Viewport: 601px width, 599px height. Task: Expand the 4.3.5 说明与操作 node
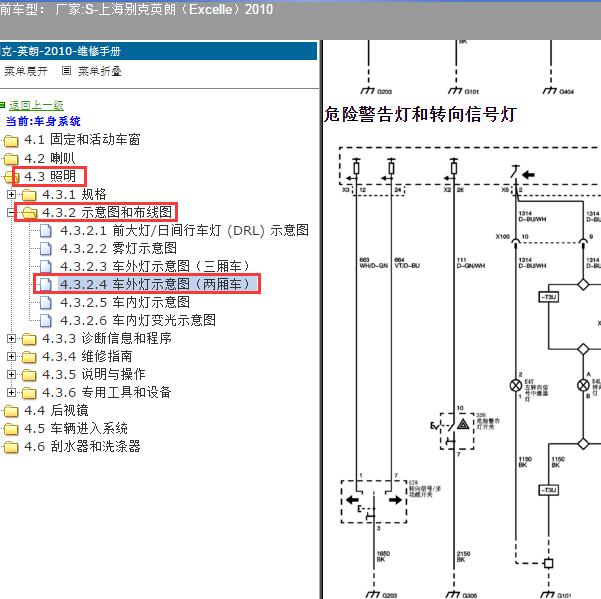point(11,374)
